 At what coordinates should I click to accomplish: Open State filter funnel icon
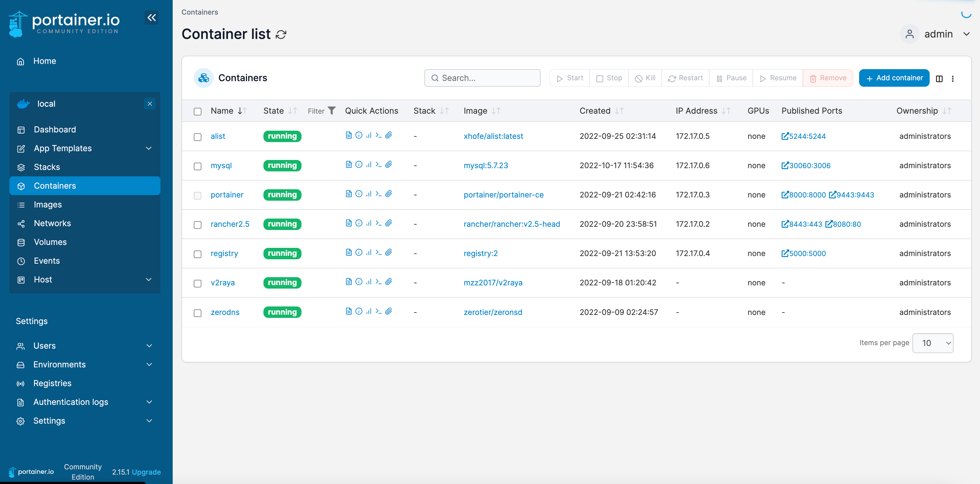point(332,110)
